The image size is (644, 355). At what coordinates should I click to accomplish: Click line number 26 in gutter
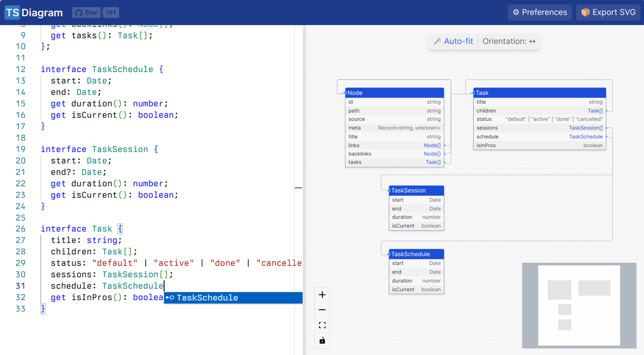[21, 229]
